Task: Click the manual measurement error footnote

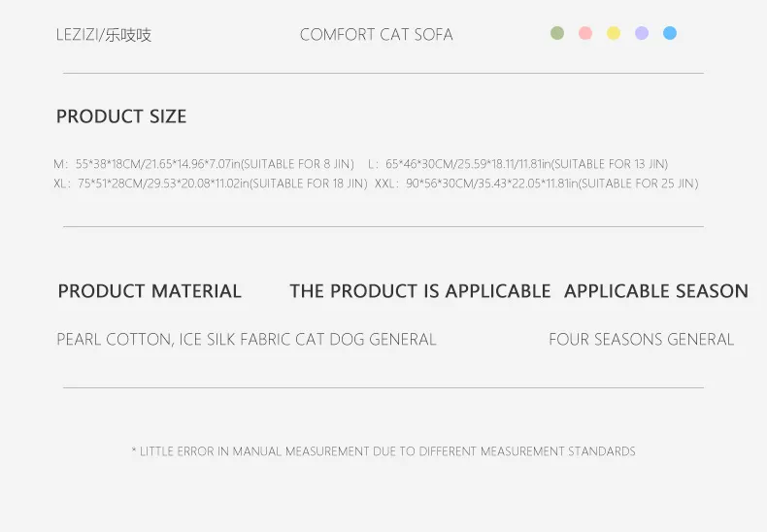Action: [383, 451]
